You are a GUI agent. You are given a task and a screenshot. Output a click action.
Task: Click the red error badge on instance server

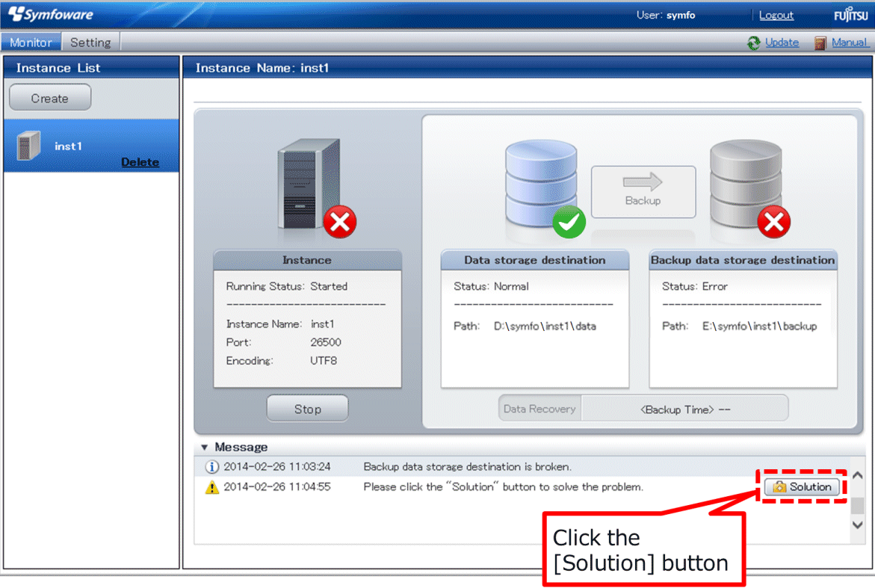[340, 222]
